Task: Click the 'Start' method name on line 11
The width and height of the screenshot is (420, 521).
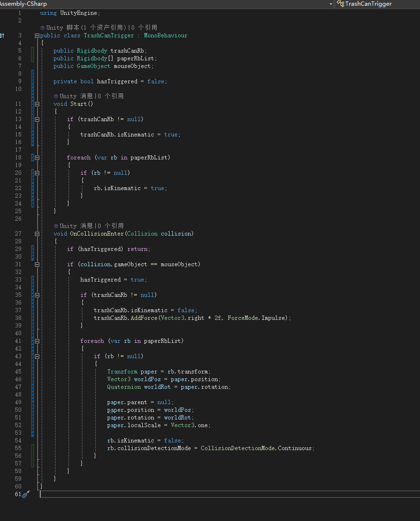Action: point(79,104)
